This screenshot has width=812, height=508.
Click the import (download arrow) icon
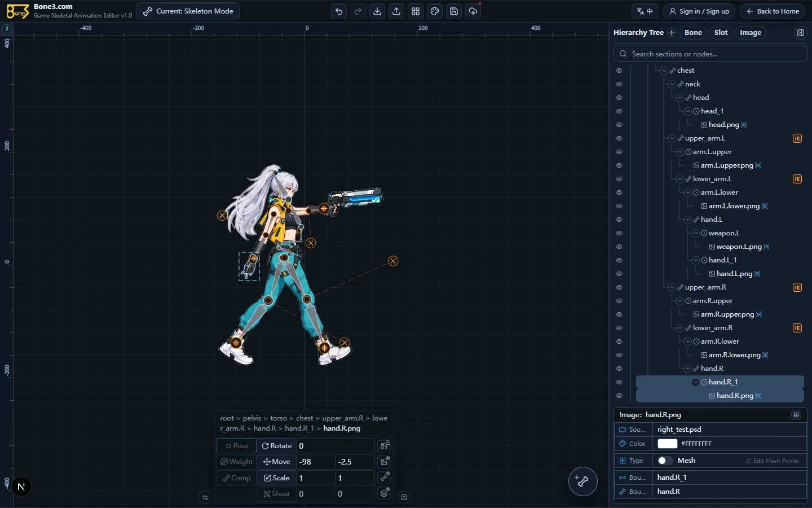(377, 11)
